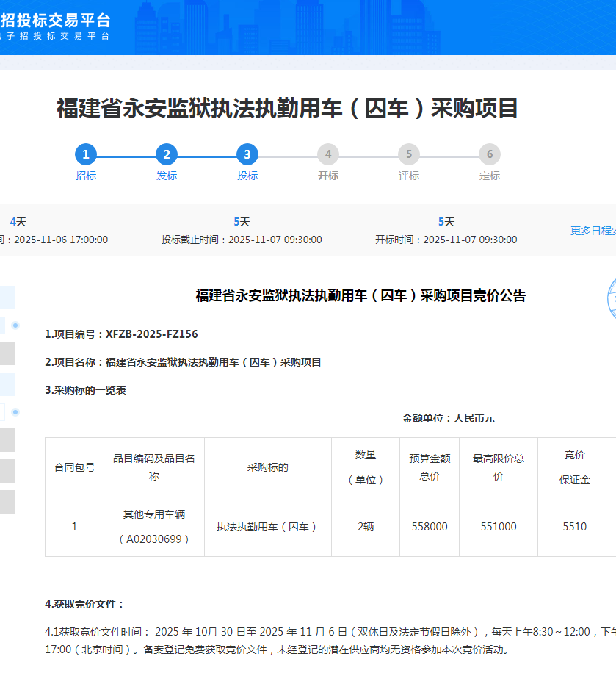Click the project number XFZB-2025-FZ156
This screenshot has height=673, width=616.
pyautogui.click(x=151, y=334)
